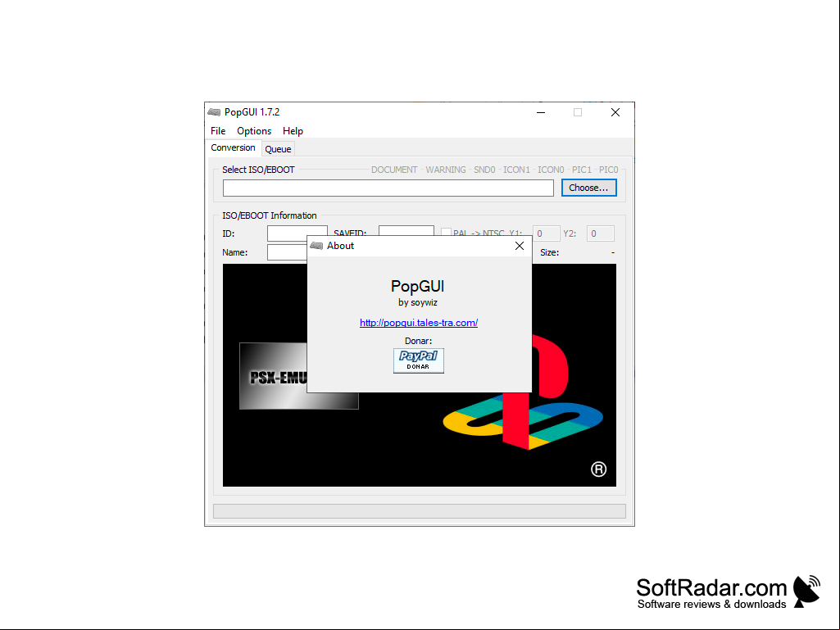Close the PopGUI 1.7.2 window

[615, 112]
